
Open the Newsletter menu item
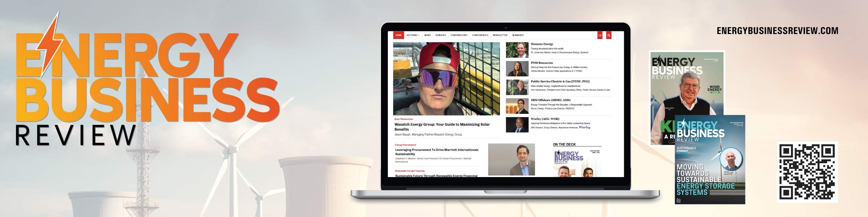(x=500, y=35)
